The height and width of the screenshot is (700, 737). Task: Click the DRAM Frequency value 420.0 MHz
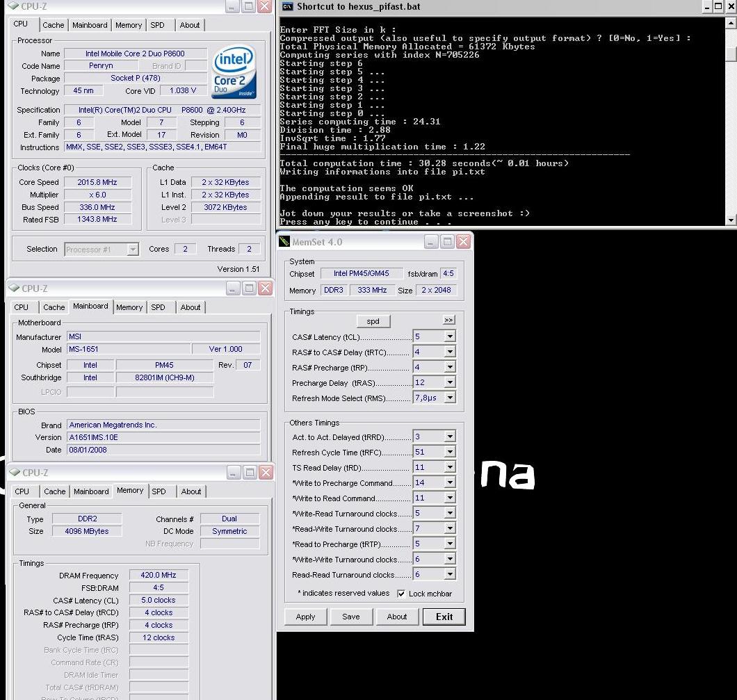point(159,575)
